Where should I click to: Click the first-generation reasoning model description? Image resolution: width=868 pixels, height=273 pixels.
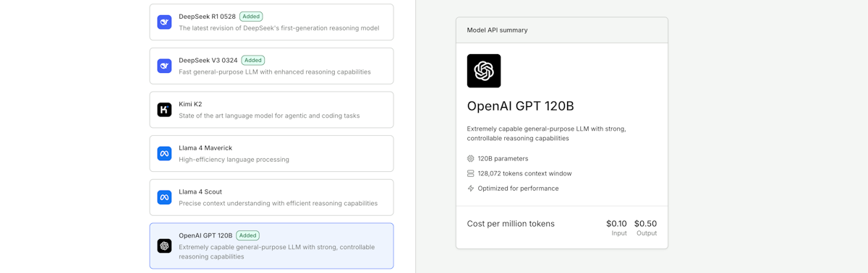point(279,28)
